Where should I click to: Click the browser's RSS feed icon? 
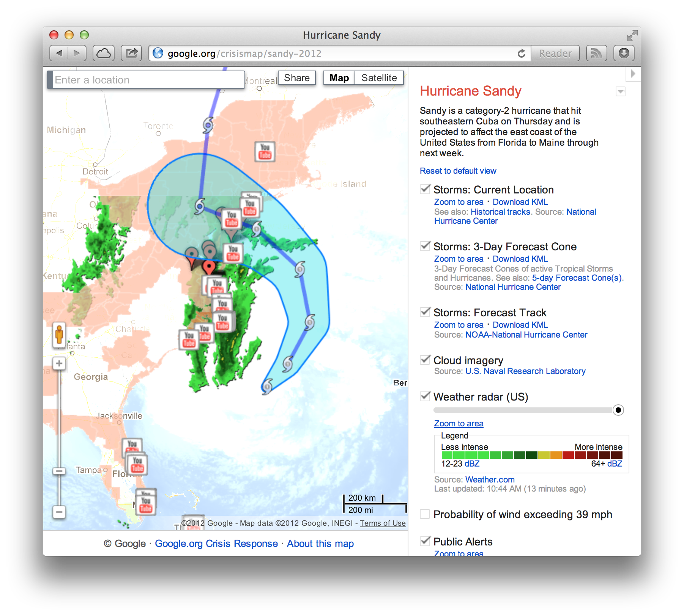tap(597, 53)
